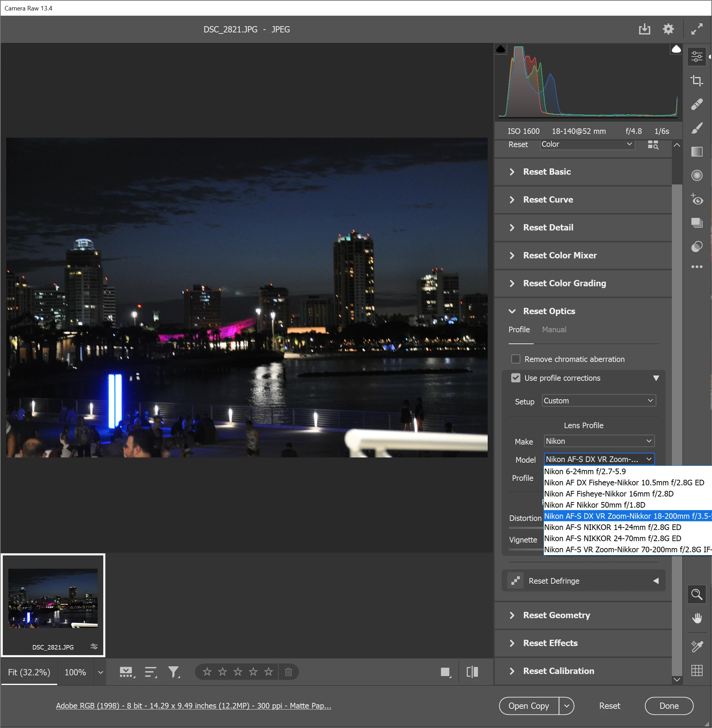Open the Adobe RGB workflow options link
Viewport: 712px width, 728px height.
[193, 706]
